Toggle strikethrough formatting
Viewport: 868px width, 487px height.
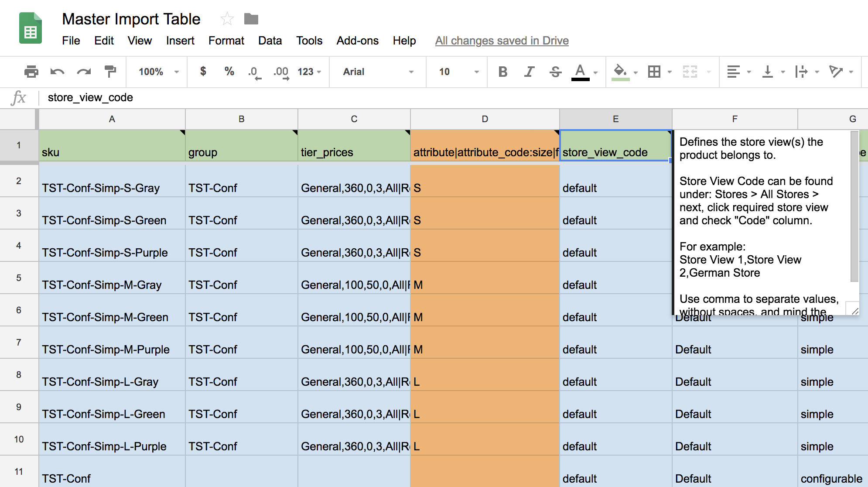point(555,72)
